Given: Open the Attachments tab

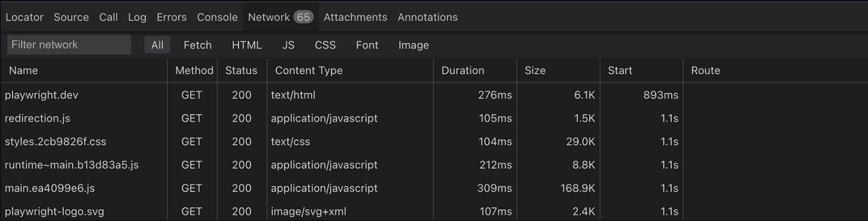Looking at the screenshot, I should (355, 17).
